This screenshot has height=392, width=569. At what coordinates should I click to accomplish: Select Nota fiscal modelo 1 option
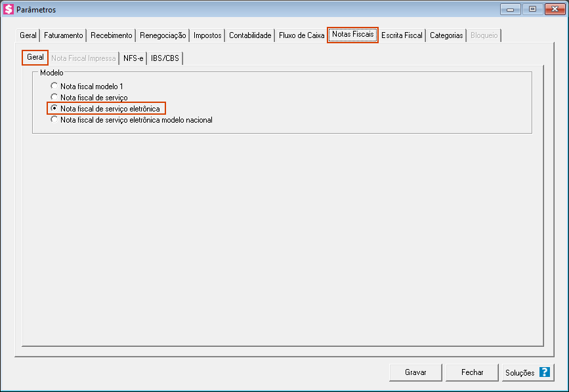tap(54, 87)
